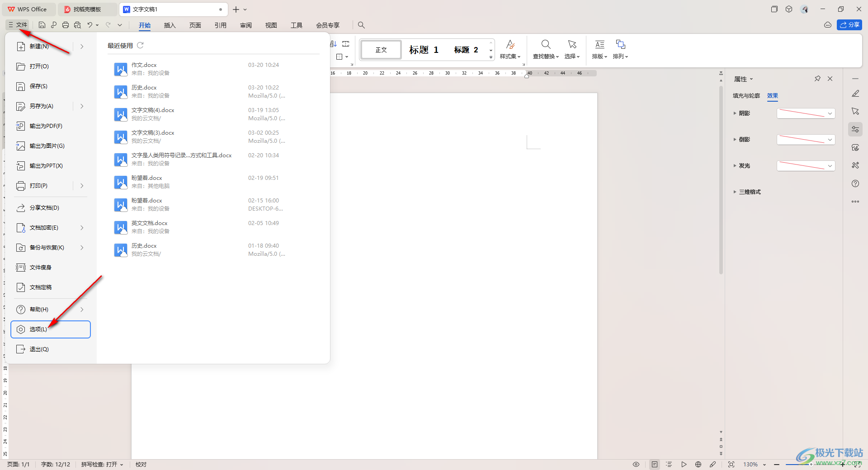Choose Export as PDF (输出为PDF)
This screenshot has width=868, height=470.
(x=50, y=126)
